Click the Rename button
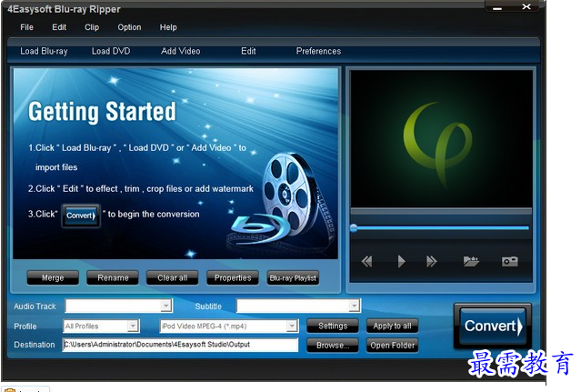 click(x=113, y=278)
